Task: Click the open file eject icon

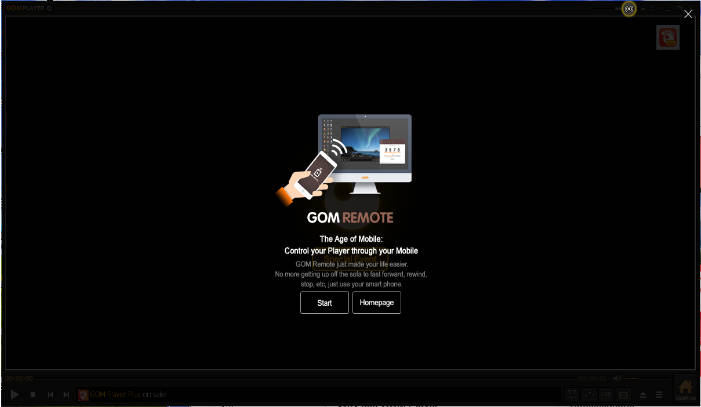Action: [x=642, y=395]
